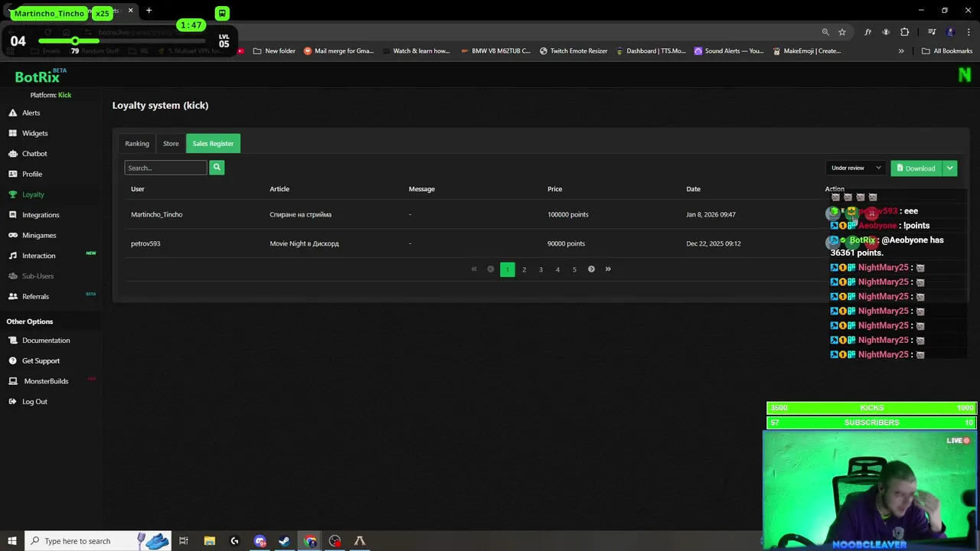Open Integrations from the sidebar
Image resolution: width=980 pixels, height=551 pixels.
41,215
